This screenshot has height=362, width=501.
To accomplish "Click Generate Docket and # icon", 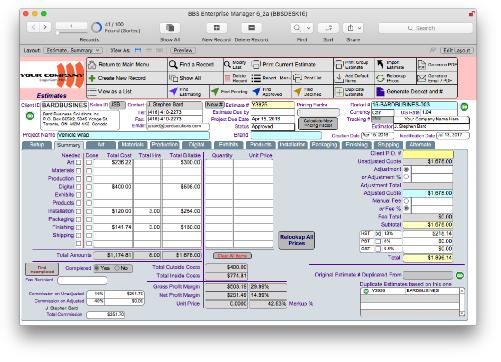I will 380,91.
